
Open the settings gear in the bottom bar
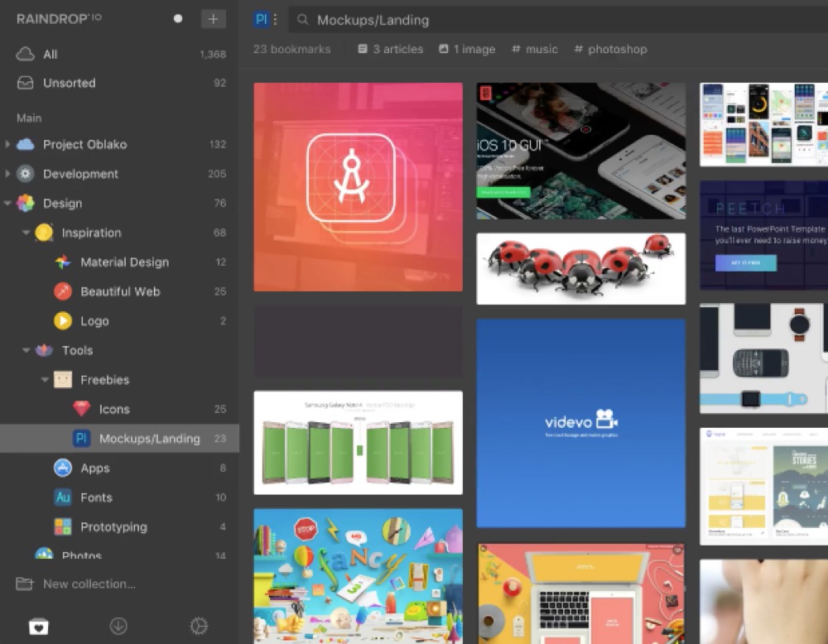(x=199, y=627)
